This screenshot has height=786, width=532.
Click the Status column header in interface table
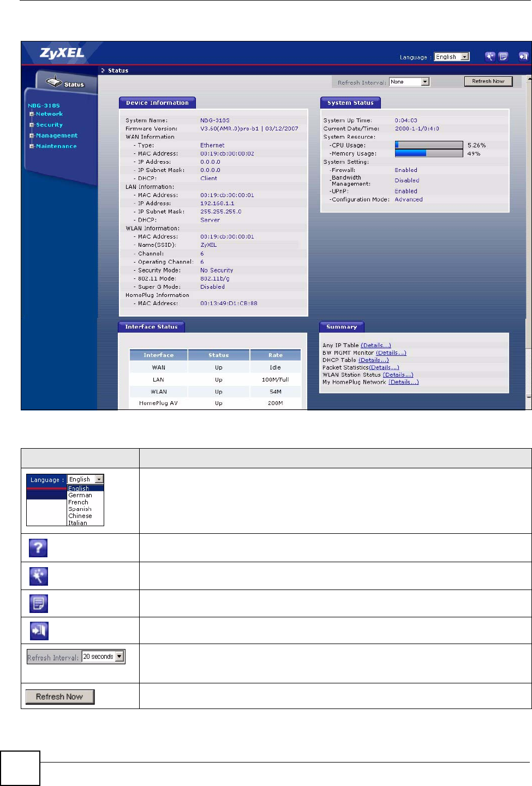click(x=219, y=355)
